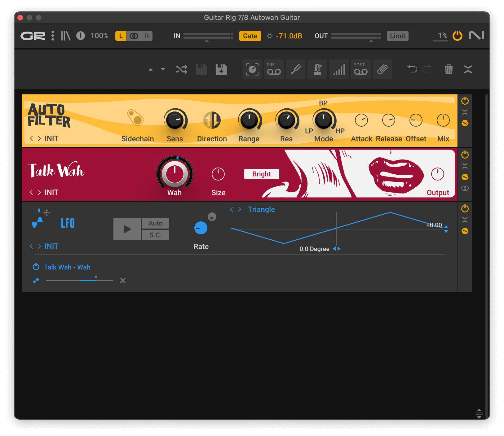
Task: Toggle Auto Filter module power
Action: (465, 101)
